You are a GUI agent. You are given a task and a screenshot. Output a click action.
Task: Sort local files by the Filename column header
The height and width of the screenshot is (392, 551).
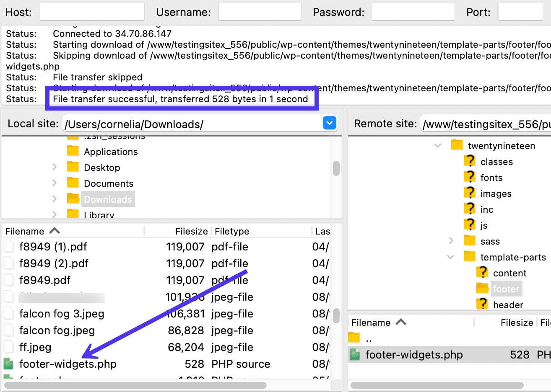pos(26,231)
